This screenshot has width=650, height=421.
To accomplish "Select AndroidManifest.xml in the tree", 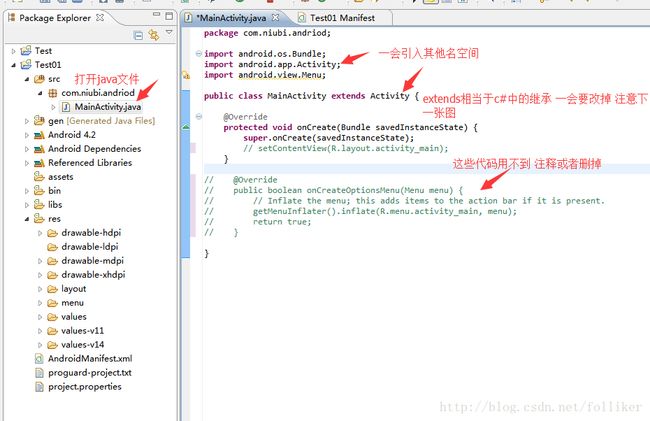I will (90, 358).
